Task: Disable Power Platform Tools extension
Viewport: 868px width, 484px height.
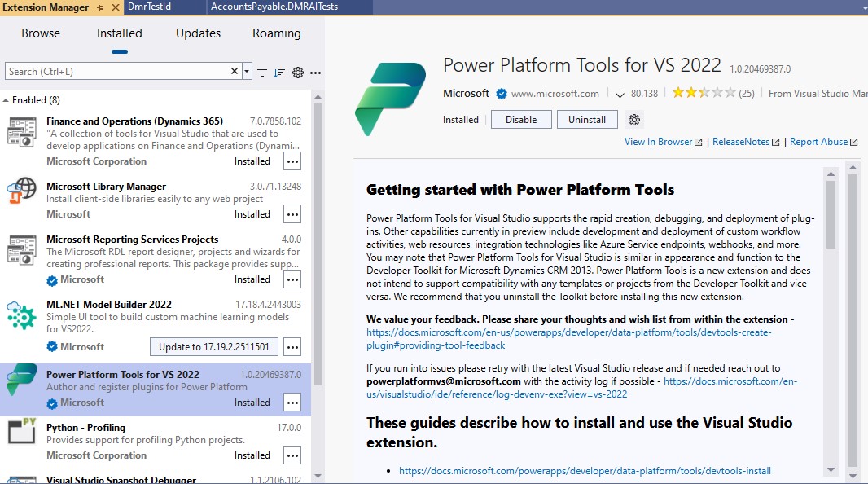Action: point(521,120)
